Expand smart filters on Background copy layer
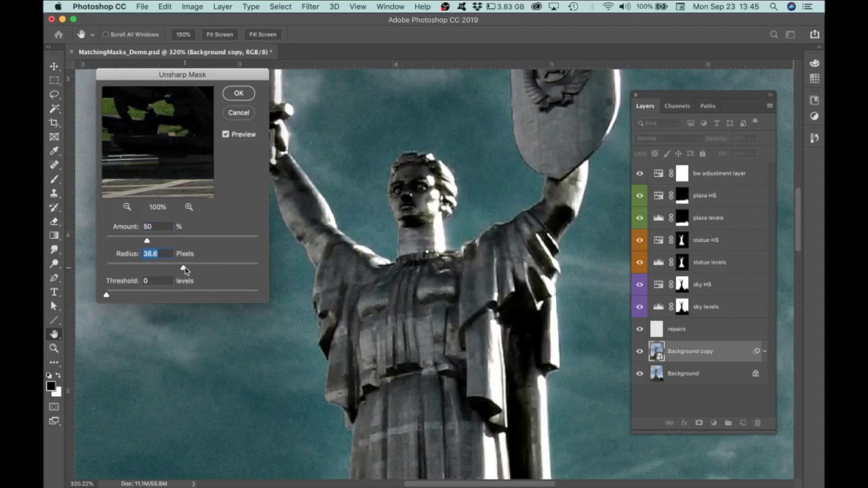This screenshot has height=488, width=868. coord(765,351)
